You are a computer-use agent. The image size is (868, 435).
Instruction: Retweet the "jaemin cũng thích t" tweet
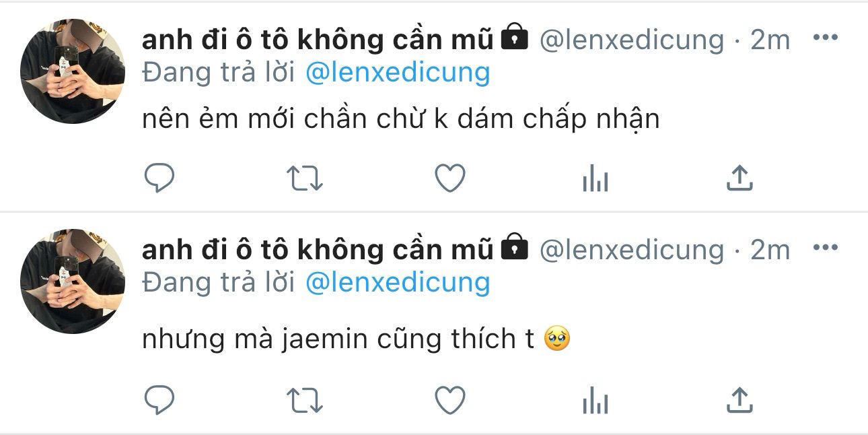(305, 401)
